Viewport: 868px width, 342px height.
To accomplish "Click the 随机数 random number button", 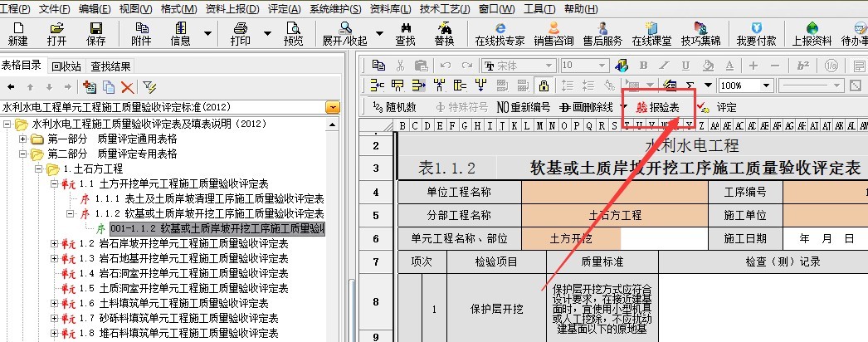I will pos(394,107).
